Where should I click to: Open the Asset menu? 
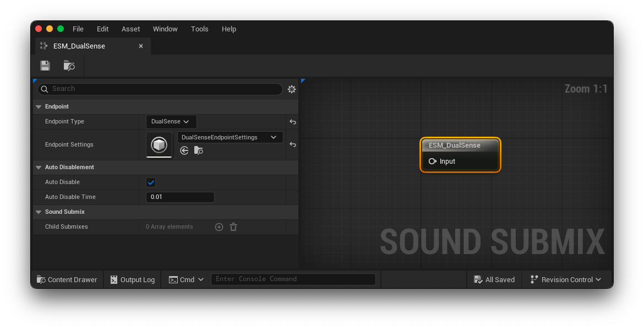tap(130, 29)
